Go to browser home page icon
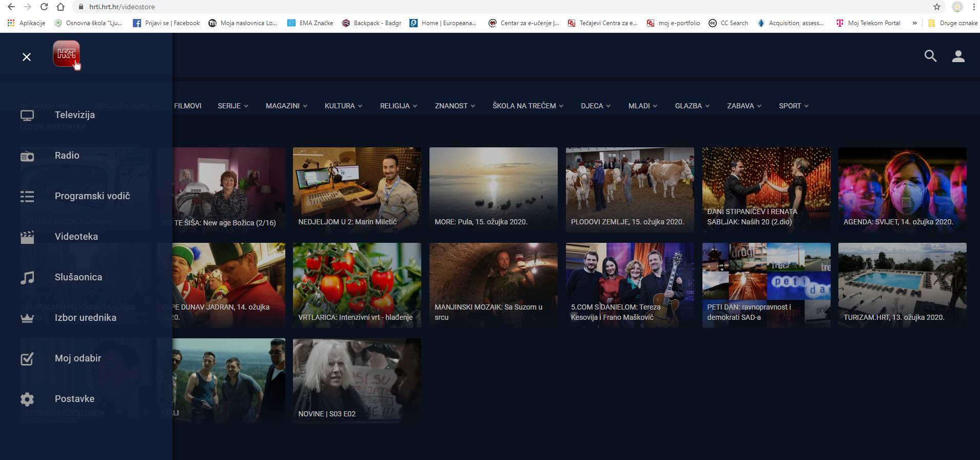 pyautogui.click(x=61, y=7)
